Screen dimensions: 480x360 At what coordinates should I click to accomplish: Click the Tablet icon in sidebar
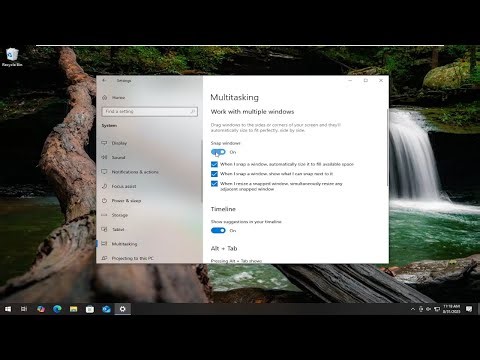(x=104, y=229)
